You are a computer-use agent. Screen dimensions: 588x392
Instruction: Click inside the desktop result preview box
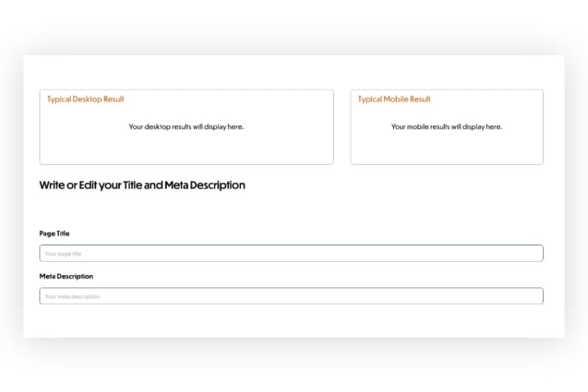point(186,147)
